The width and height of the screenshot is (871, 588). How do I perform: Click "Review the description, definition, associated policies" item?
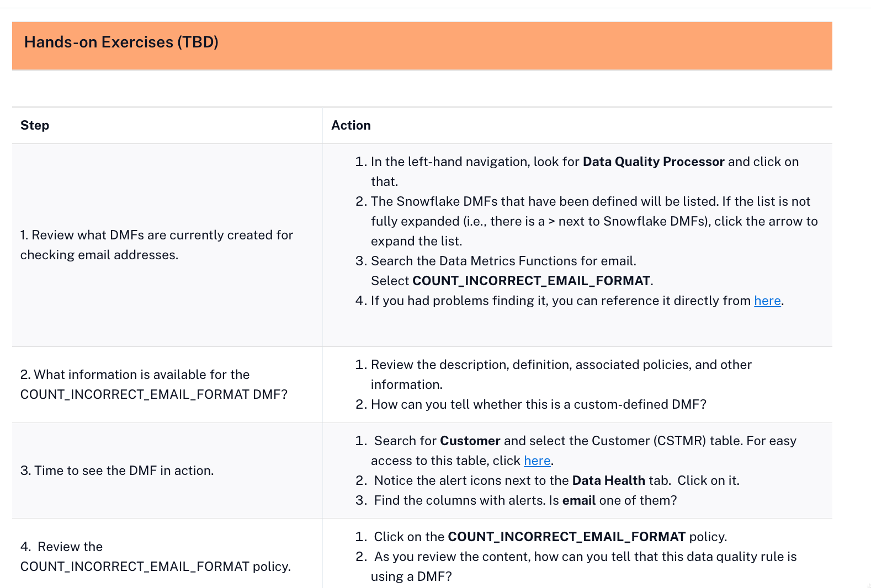click(x=561, y=365)
